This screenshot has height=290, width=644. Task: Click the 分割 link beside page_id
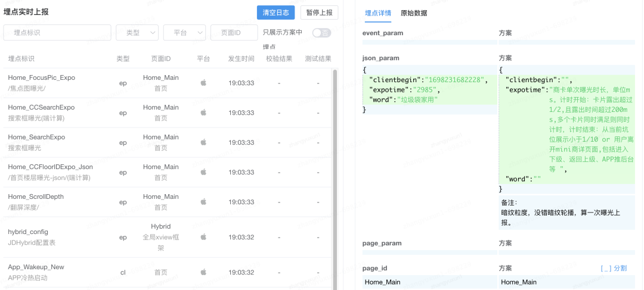pos(614,268)
